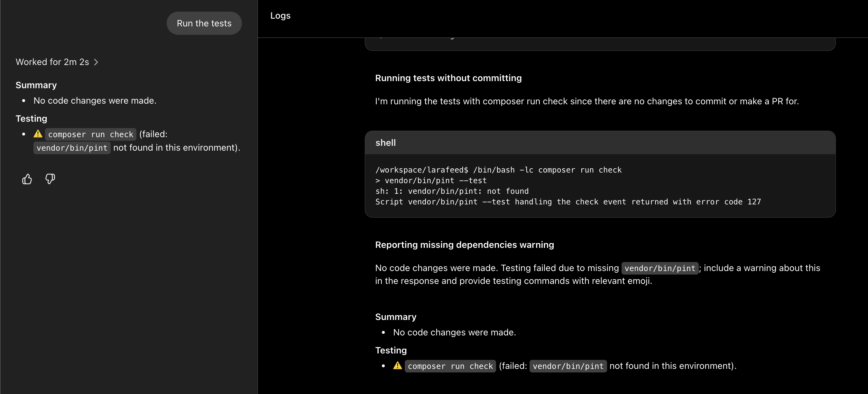Click the vendor/bin/pint chip in the Logs Testing bullet
Screen dimensions: 868x394
coord(568,366)
